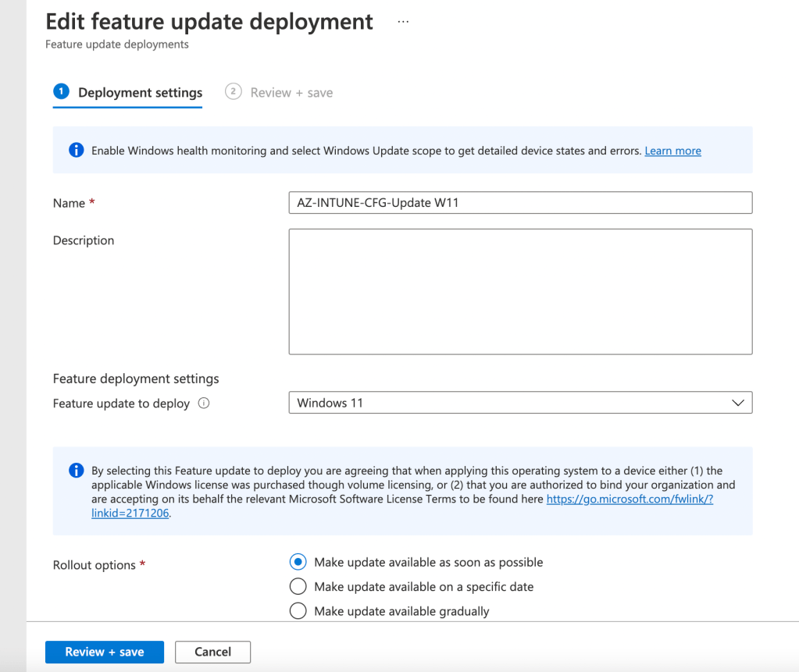Viewport: 799px width, 672px height.
Task: Click info icon in license terms banner
Action: tap(76, 471)
